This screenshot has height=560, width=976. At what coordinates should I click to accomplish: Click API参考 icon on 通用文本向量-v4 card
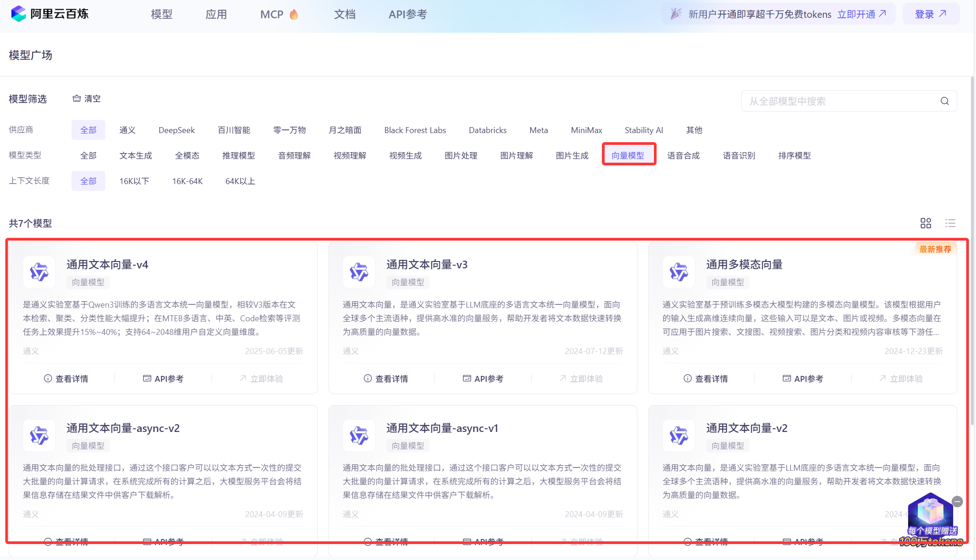coord(147,378)
